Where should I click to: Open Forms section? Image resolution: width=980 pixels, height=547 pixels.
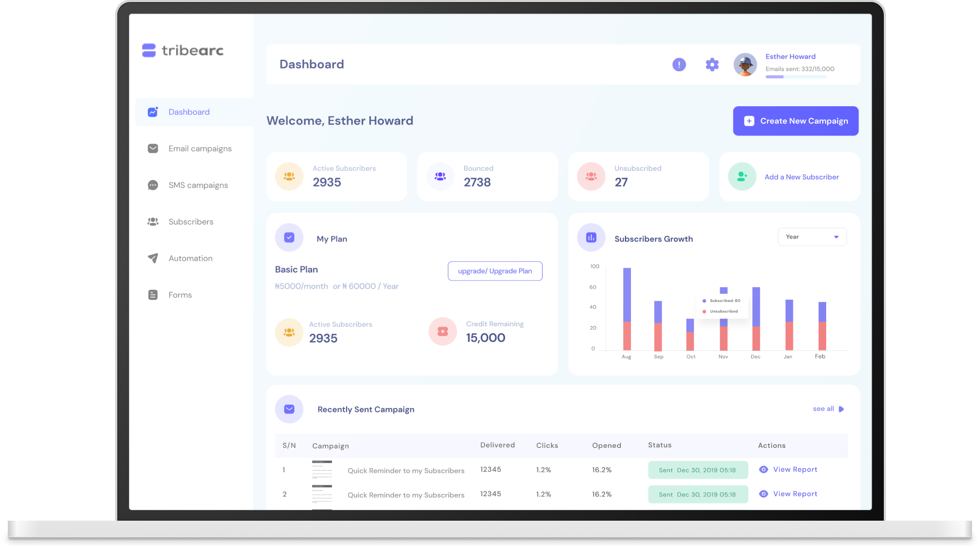point(180,294)
